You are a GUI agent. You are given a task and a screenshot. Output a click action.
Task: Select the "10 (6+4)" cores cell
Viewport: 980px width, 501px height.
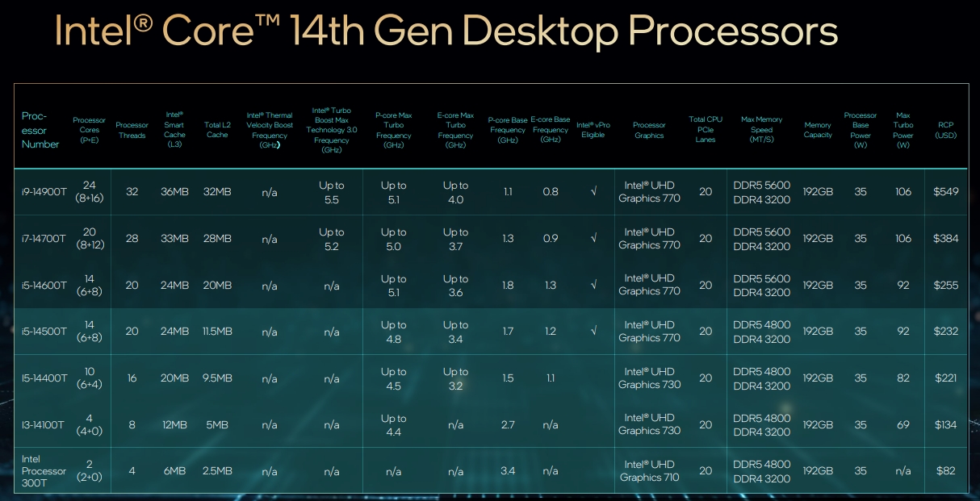(x=89, y=378)
